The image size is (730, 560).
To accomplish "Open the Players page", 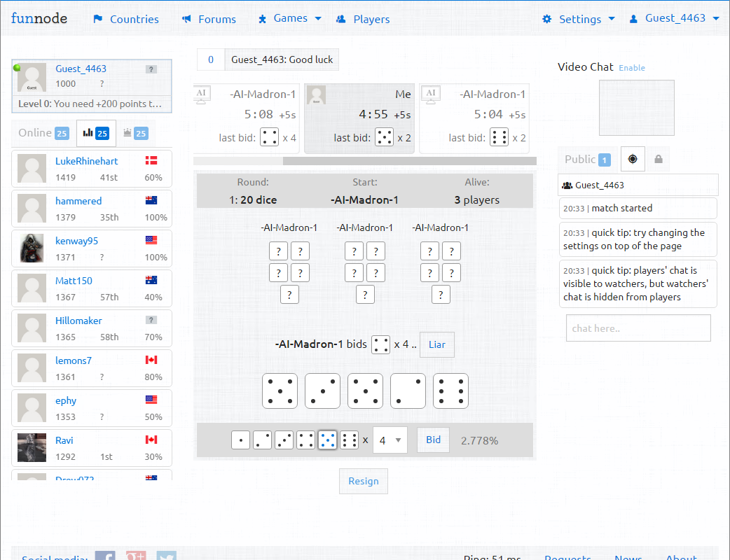I will 371,19.
